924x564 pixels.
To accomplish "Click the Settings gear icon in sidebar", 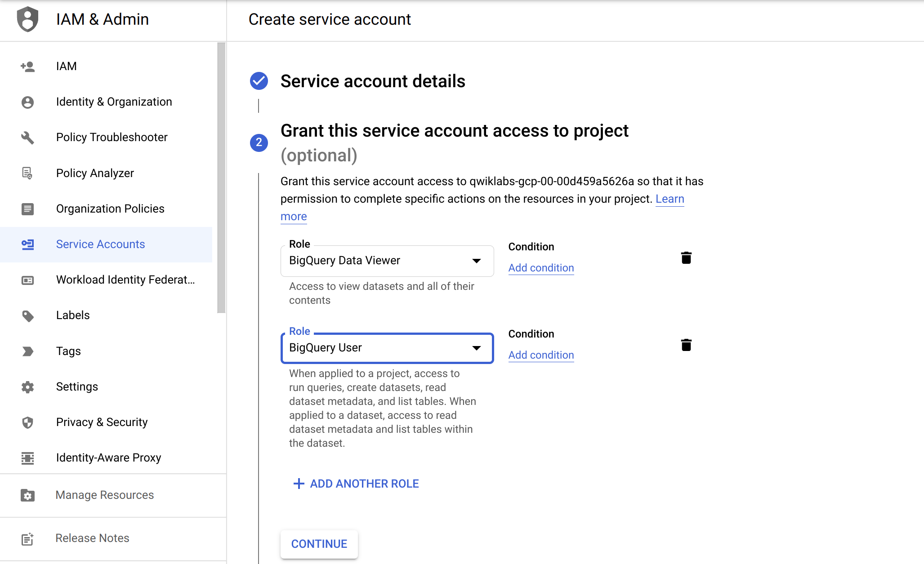I will pyautogui.click(x=28, y=386).
